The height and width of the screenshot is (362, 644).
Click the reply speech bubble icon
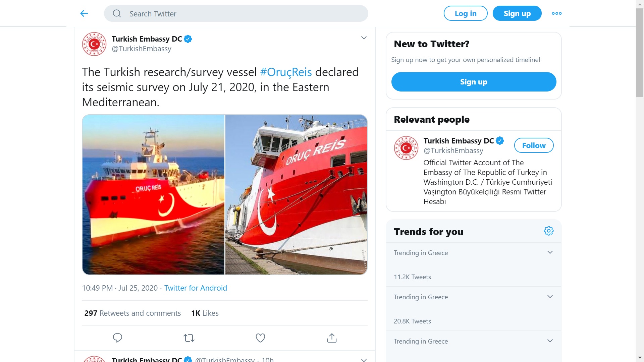coord(117,338)
